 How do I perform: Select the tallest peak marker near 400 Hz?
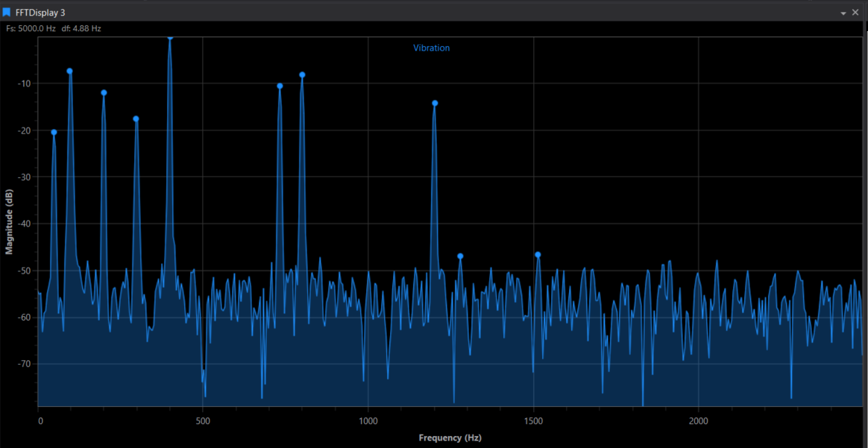click(x=170, y=37)
